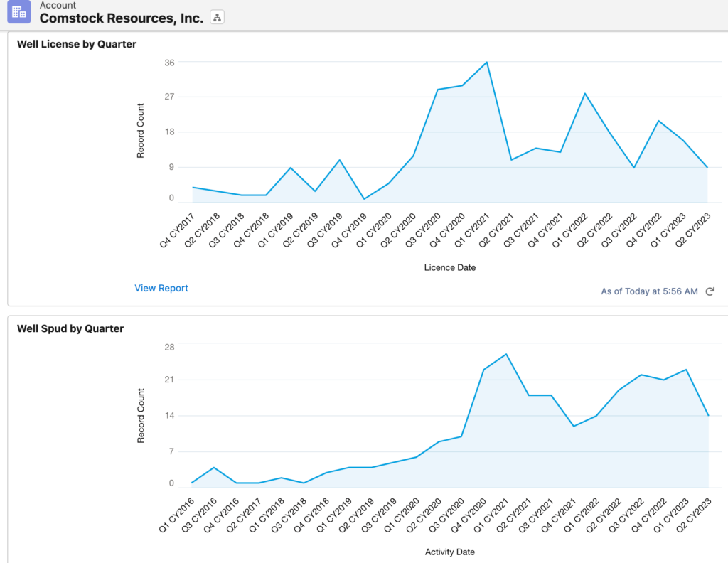Click the Q4 CY2020 label on the spud chart
Image resolution: width=728 pixels, height=563 pixels.
pyautogui.click(x=469, y=515)
